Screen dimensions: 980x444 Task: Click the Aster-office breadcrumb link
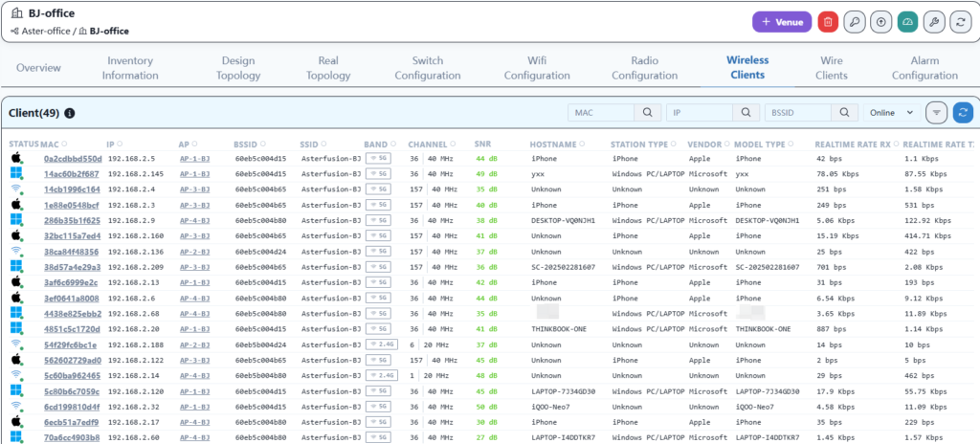[48, 32]
